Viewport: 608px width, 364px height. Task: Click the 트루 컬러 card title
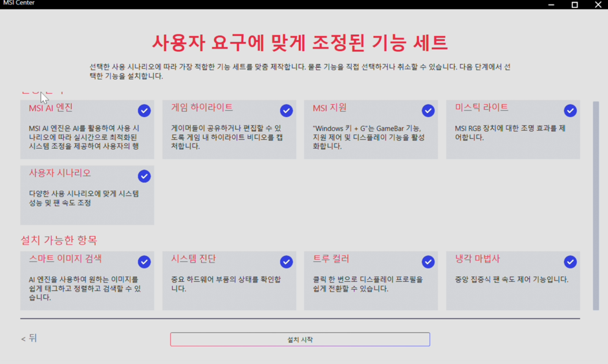[331, 259]
